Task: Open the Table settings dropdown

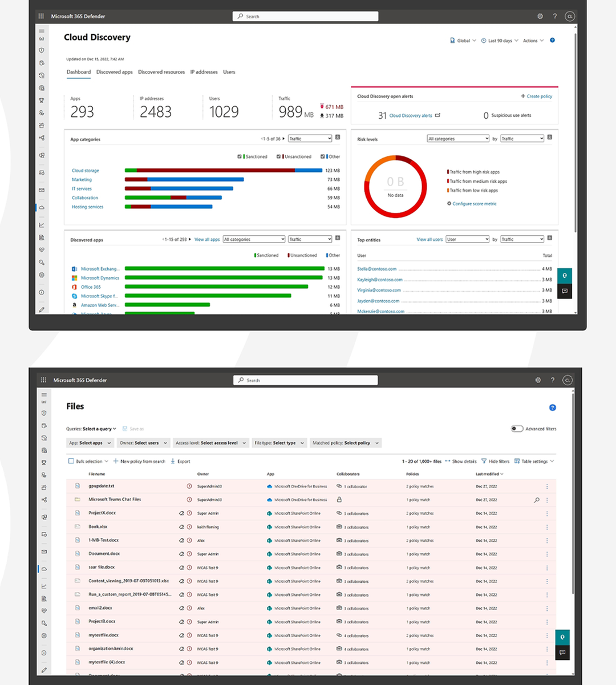Action: 534,461
